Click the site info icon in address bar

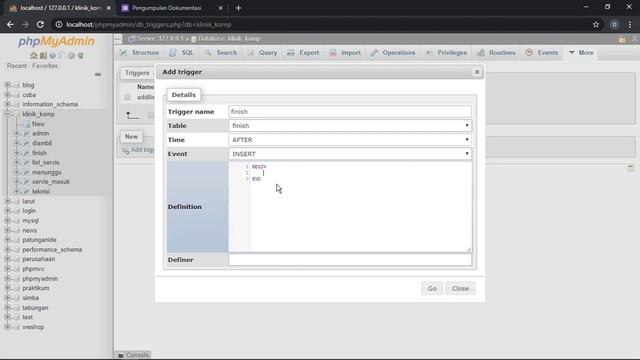[x=59, y=24]
